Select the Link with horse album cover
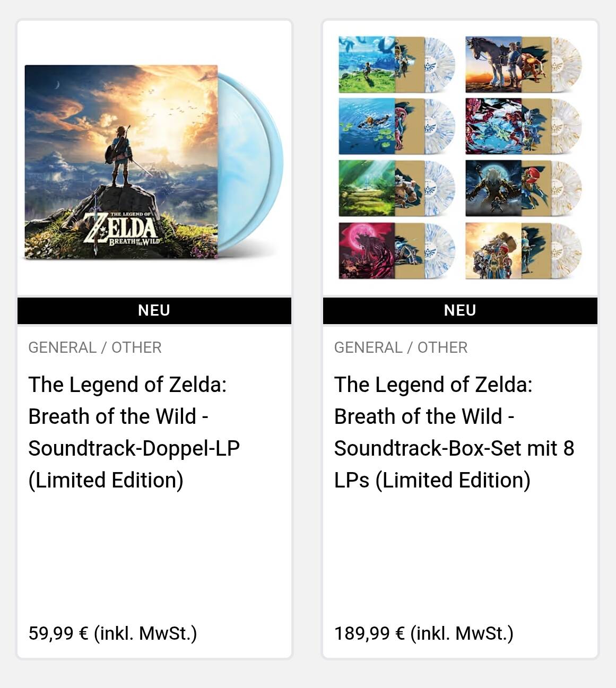The image size is (616, 688). [493, 65]
